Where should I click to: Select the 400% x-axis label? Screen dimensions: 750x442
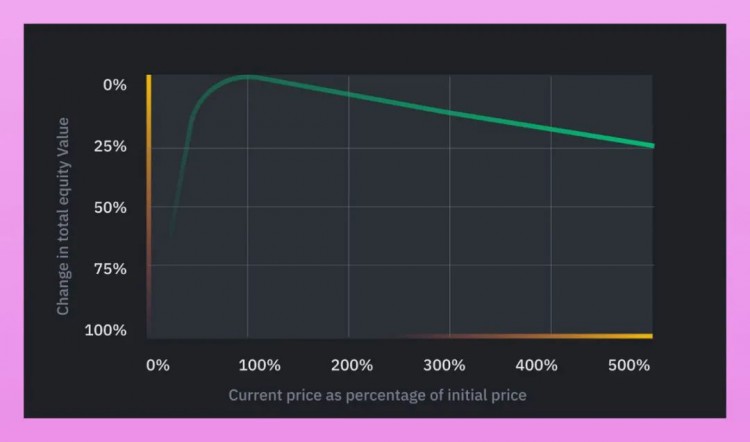[540, 365]
